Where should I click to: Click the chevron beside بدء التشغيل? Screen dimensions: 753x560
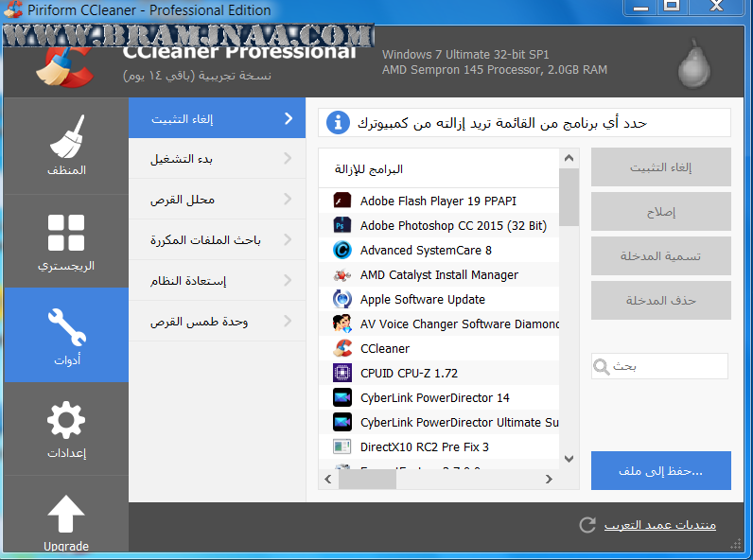click(x=288, y=158)
